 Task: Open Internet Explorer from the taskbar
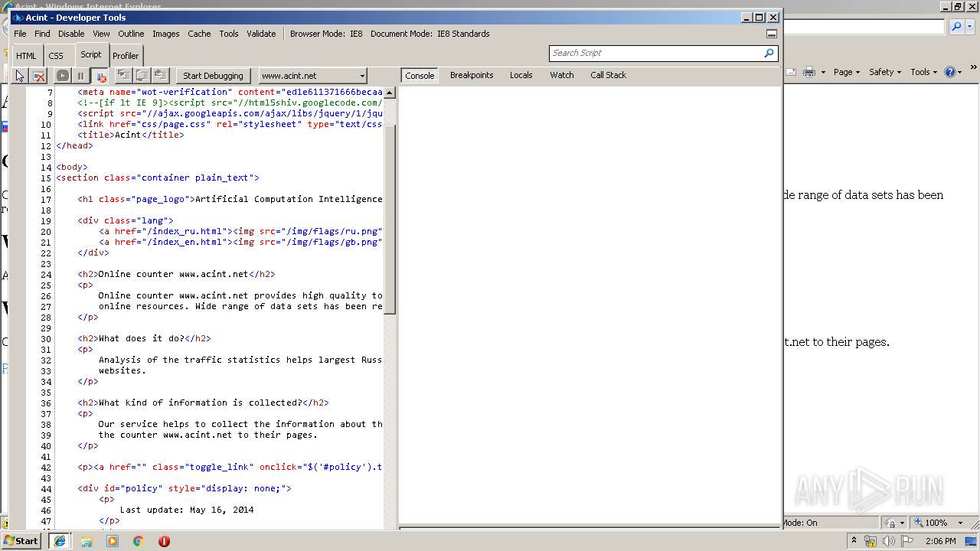coord(60,541)
